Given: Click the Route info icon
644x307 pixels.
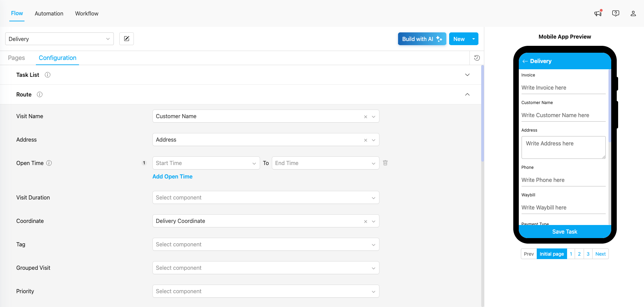Looking at the screenshot, I should click(x=40, y=94).
